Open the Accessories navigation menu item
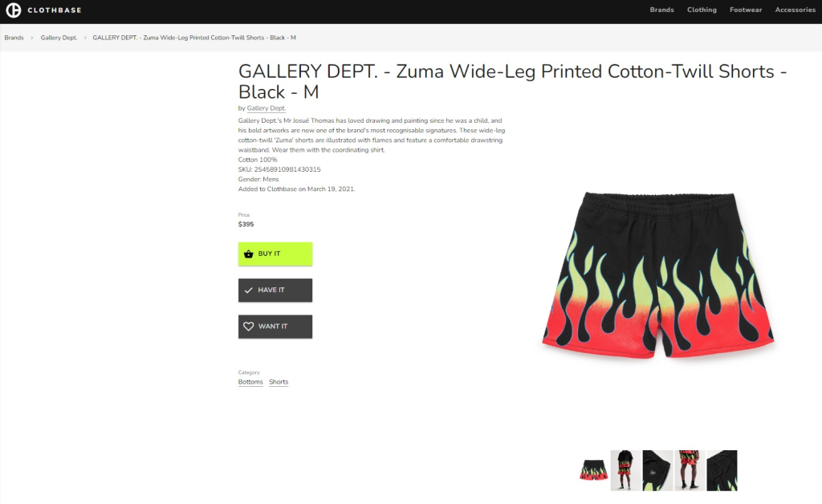Image resolution: width=822 pixels, height=504 pixels. coord(795,10)
